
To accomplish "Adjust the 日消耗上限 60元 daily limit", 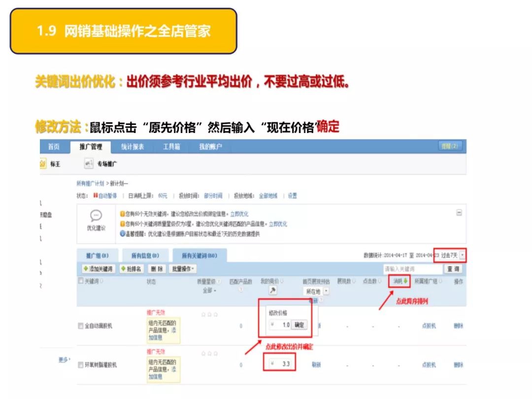I will [163, 195].
